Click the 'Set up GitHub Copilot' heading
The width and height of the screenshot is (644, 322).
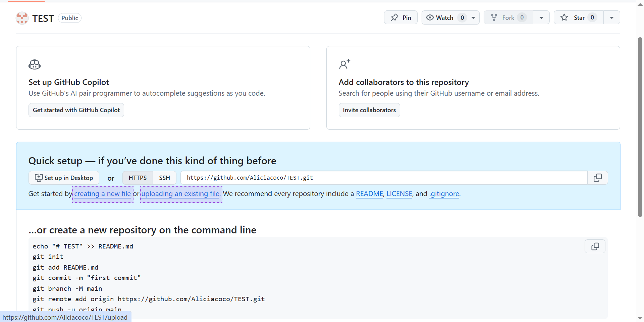pyautogui.click(x=69, y=82)
